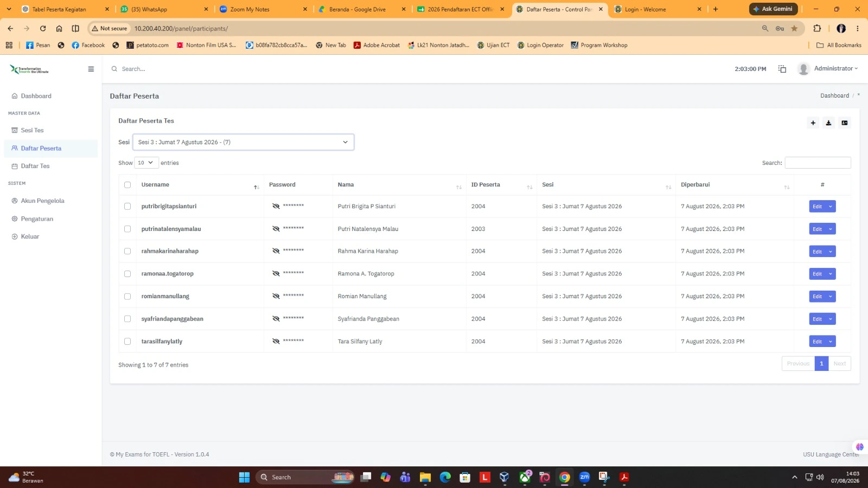Tick the select-all checkbox in table header
The width and height of the screenshot is (868, 488).
[x=127, y=185]
